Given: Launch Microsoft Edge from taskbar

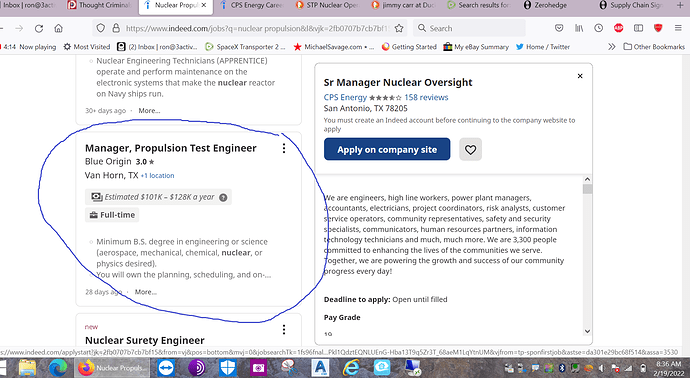Looking at the screenshot, I should [x=58, y=368].
